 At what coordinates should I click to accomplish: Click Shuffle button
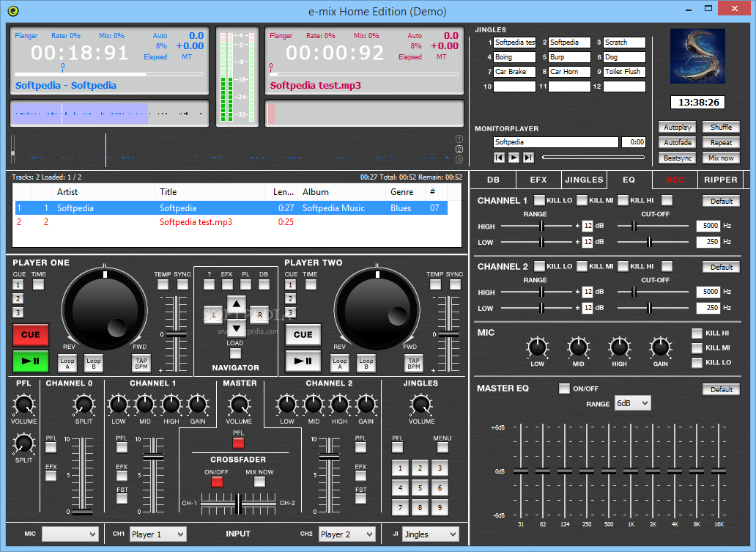[x=721, y=128]
